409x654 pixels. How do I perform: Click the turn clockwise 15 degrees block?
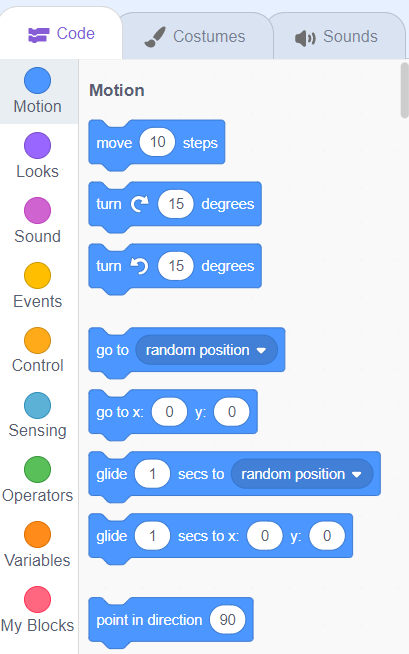point(175,206)
